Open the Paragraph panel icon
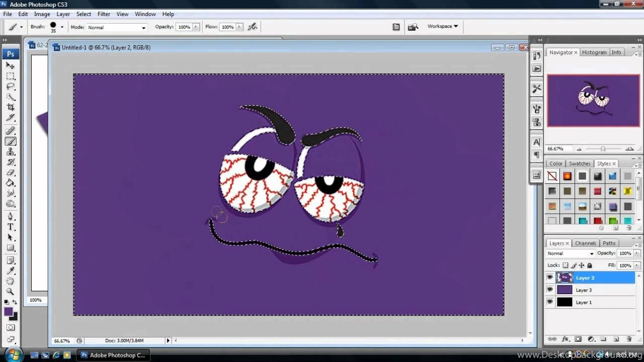The height and width of the screenshot is (362, 644). click(537, 155)
